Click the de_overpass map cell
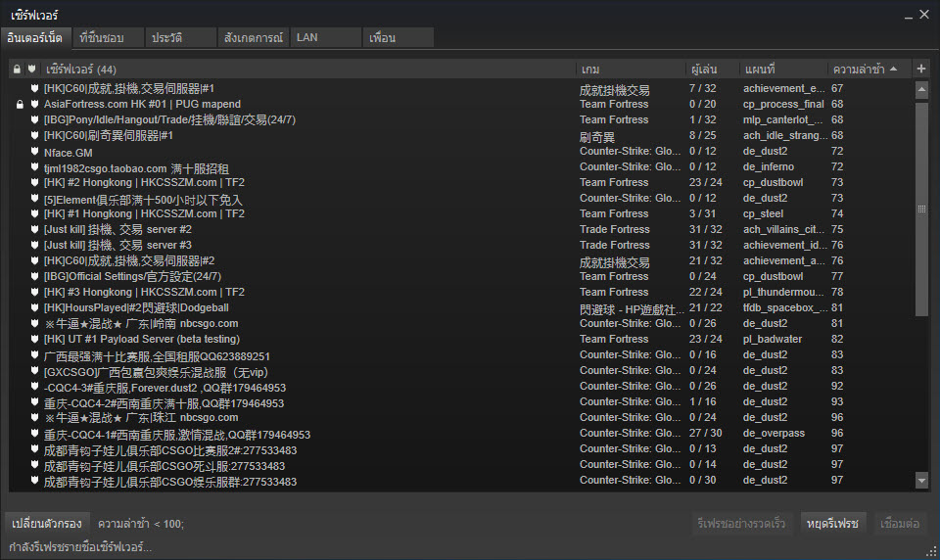Image resolution: width=940 pixels, height=560 pixels. [x=774, y=433]
